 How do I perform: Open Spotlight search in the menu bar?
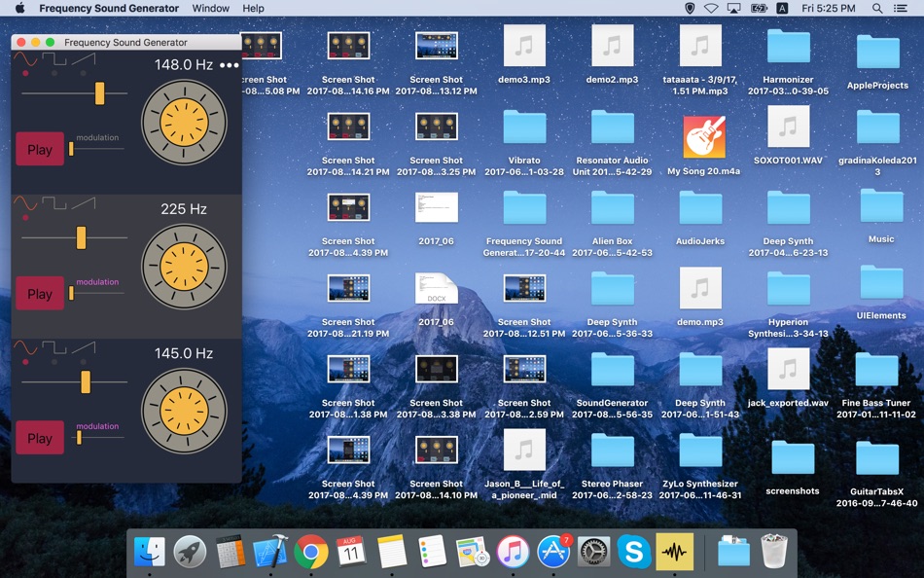[x=877, y=9]
